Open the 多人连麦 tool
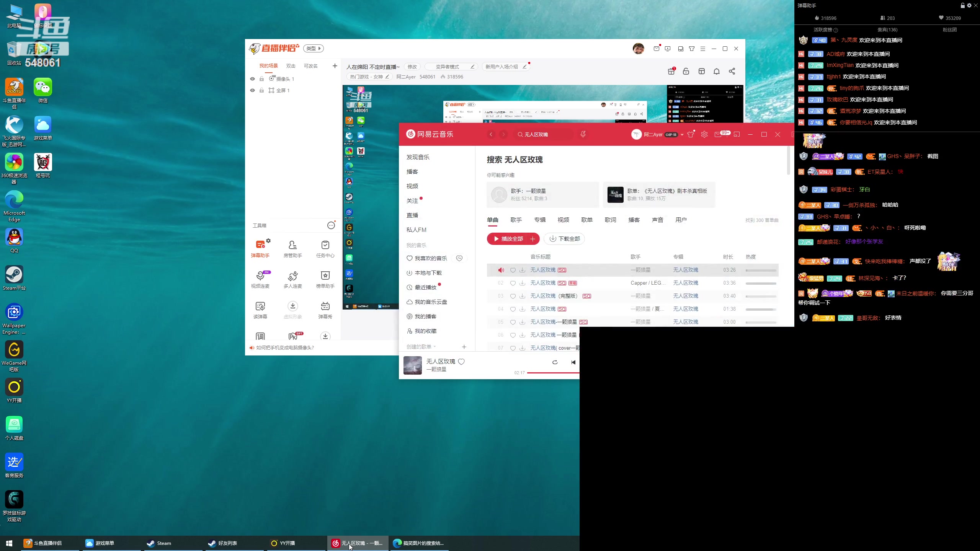The height and width of the screenshot is (551, 980). 292,279
